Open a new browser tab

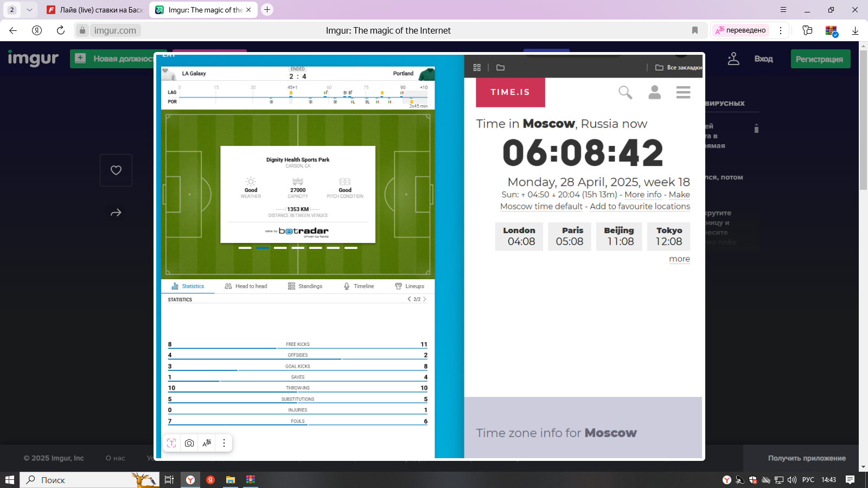point(267,10)
